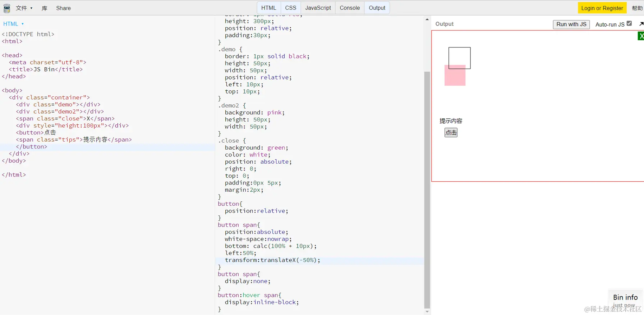
Task: Toggle the CSS panel tab
Action: pos(291,8)
